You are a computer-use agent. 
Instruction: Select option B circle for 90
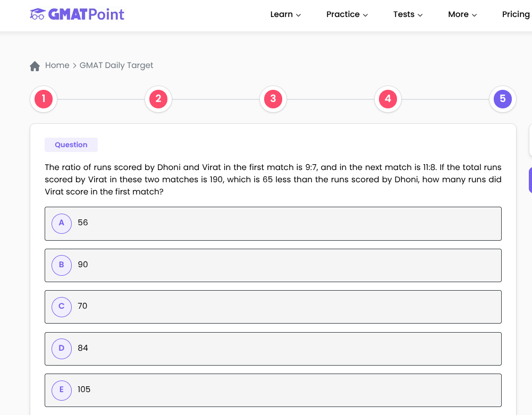tap(62, 265)
